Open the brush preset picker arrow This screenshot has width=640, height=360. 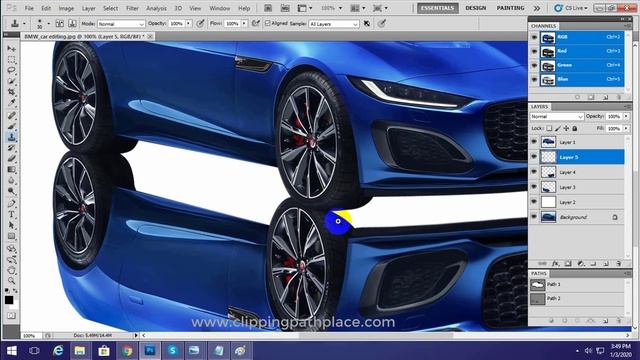point(48,24)
